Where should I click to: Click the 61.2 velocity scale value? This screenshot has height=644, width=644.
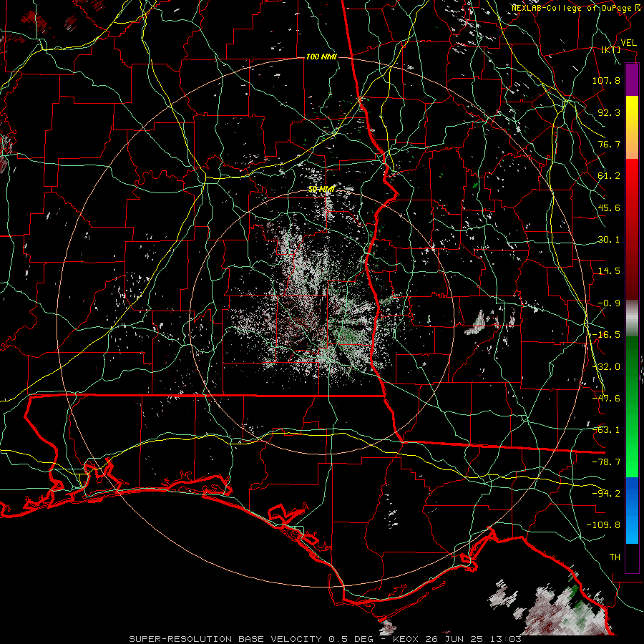click(x=609, y=176)
